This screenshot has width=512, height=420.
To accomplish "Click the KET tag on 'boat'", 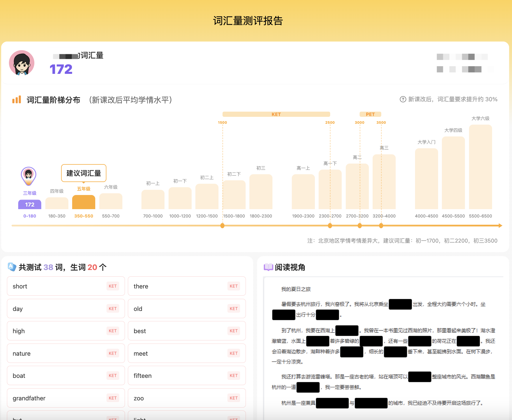I will [113, 376].
